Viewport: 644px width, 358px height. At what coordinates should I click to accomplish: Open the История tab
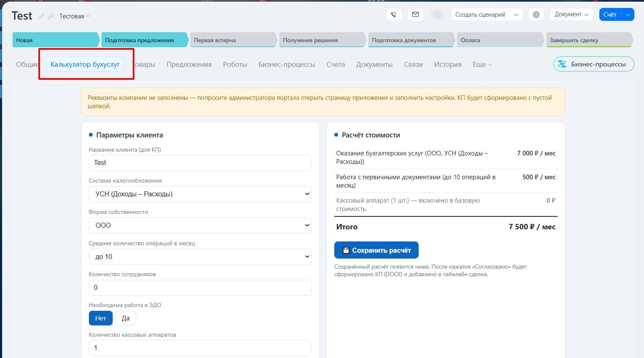point(448,64)
